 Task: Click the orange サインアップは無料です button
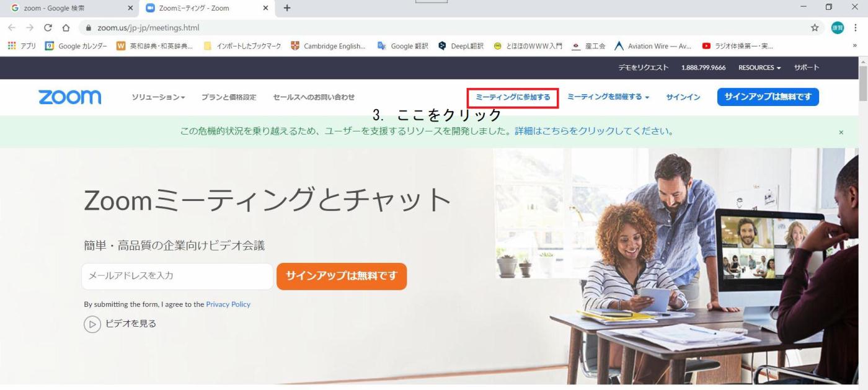[342, 277]
